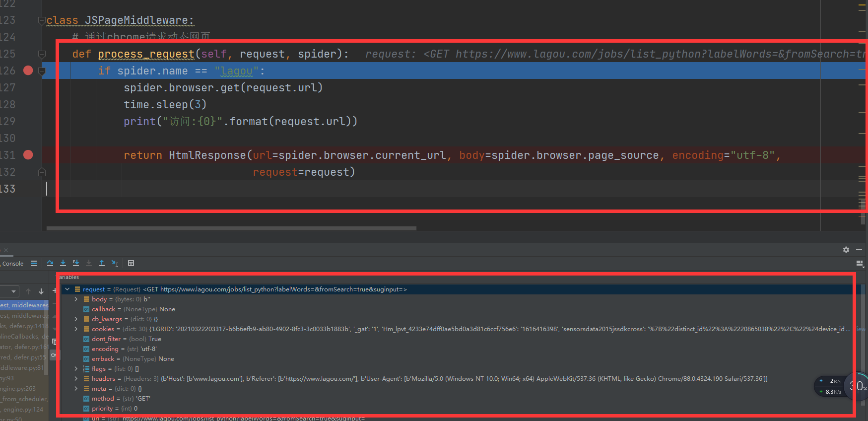This screenshot has height=421, width=868.
Task: Click the print statement on line 129
Action: [240, 121]
